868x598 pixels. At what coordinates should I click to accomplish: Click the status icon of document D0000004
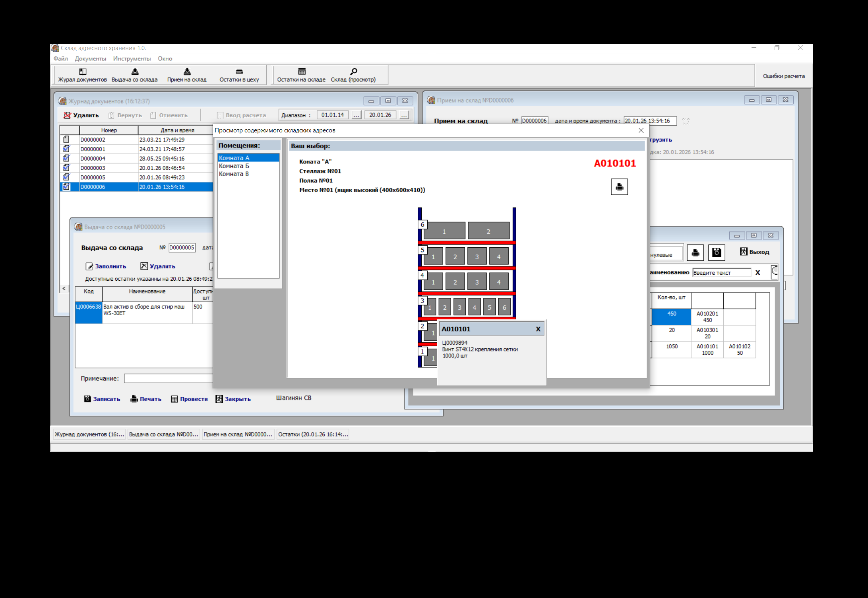coord(66,158)
